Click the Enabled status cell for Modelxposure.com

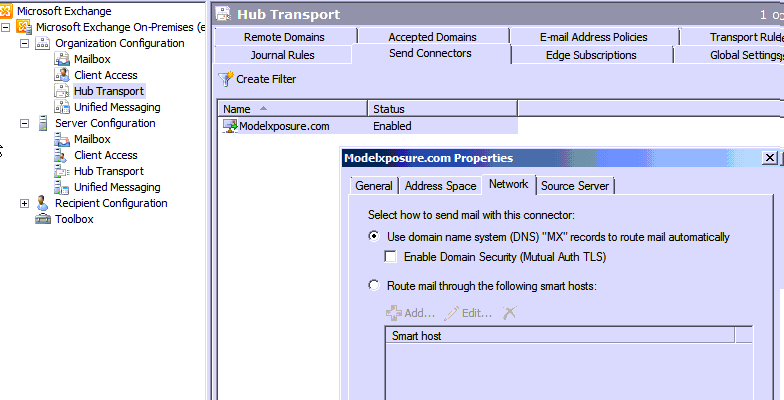392,126
